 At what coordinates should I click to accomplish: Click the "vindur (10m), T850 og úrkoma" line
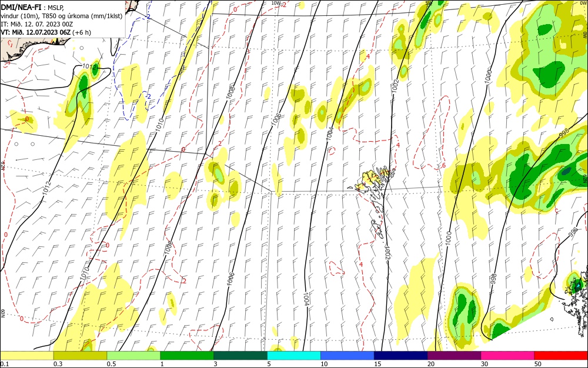pyautogui.click(x=62, y=16)
